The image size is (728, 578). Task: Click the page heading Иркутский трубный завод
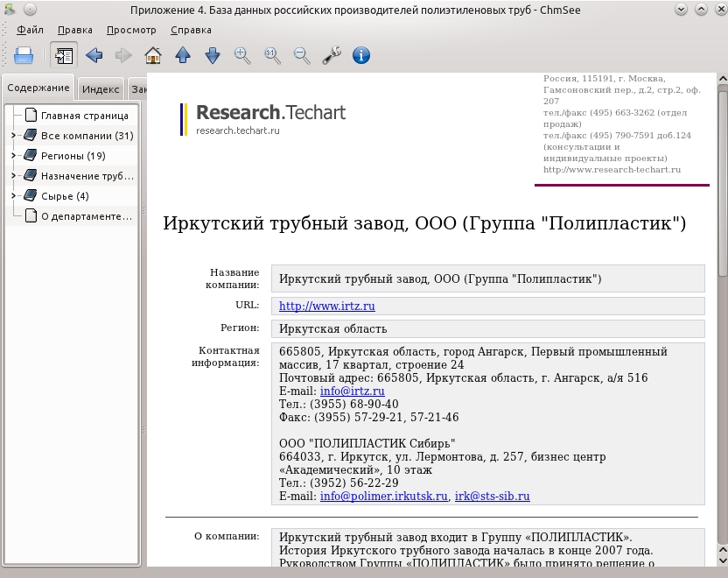tap(424, 223)
